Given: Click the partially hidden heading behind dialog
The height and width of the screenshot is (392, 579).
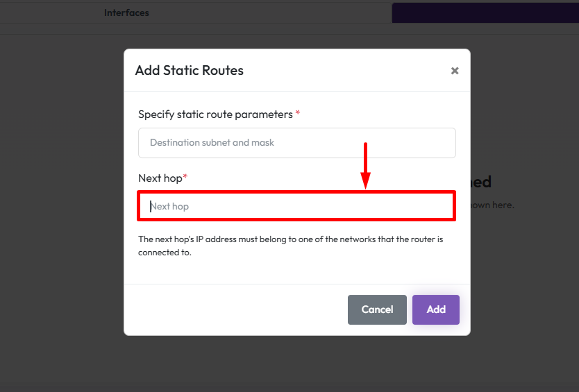Looking at the screenshot, I should 481,182.
